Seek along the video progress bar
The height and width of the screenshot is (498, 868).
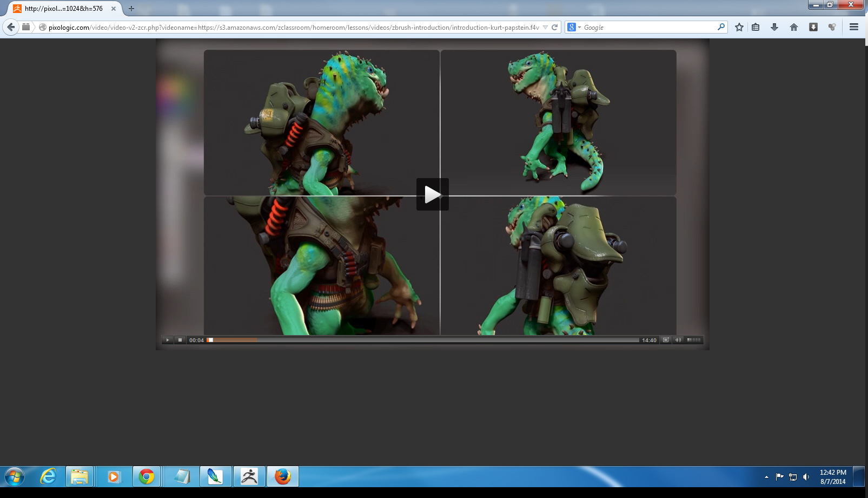click(422, 340)
